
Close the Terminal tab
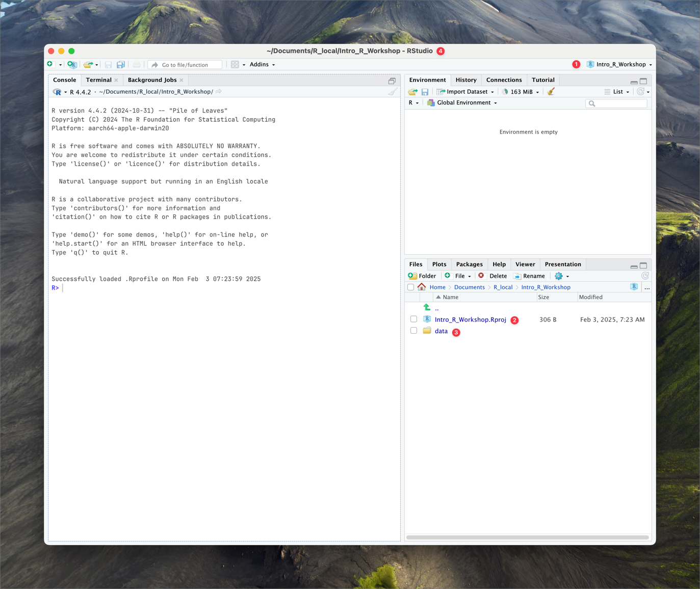point(116,80)
